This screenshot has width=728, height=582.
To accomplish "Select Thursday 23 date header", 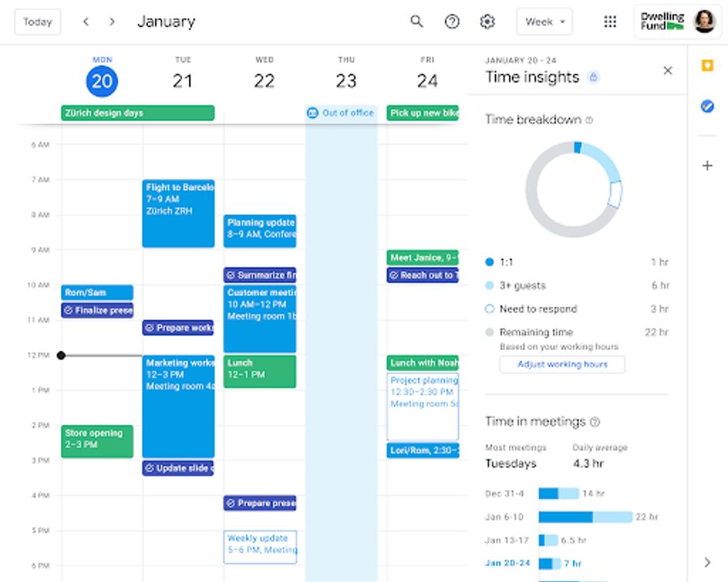I will 346,81.
